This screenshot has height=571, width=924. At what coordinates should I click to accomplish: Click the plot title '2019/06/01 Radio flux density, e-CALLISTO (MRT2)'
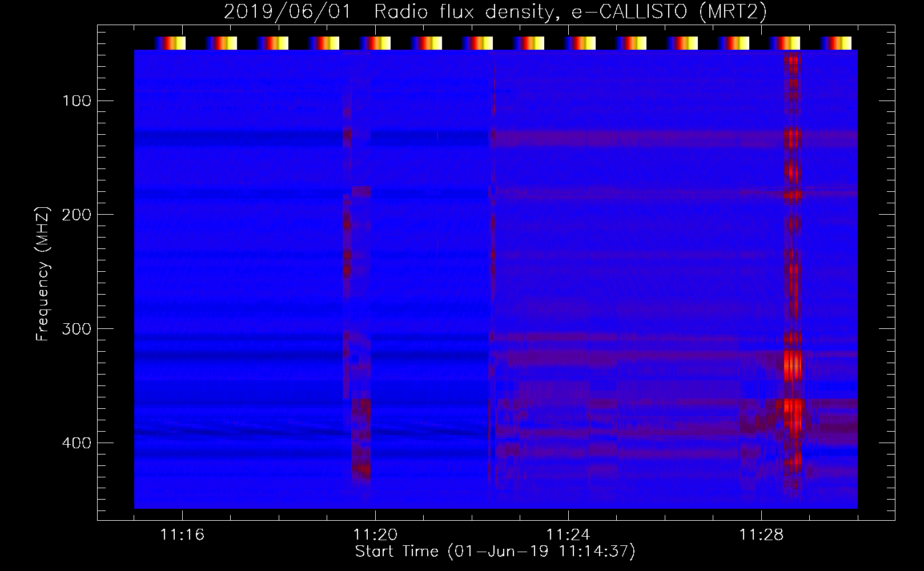point(495,11)
